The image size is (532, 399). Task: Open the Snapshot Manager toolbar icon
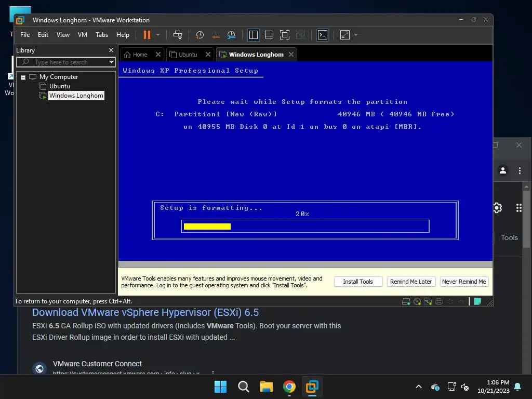click(231, 35)
